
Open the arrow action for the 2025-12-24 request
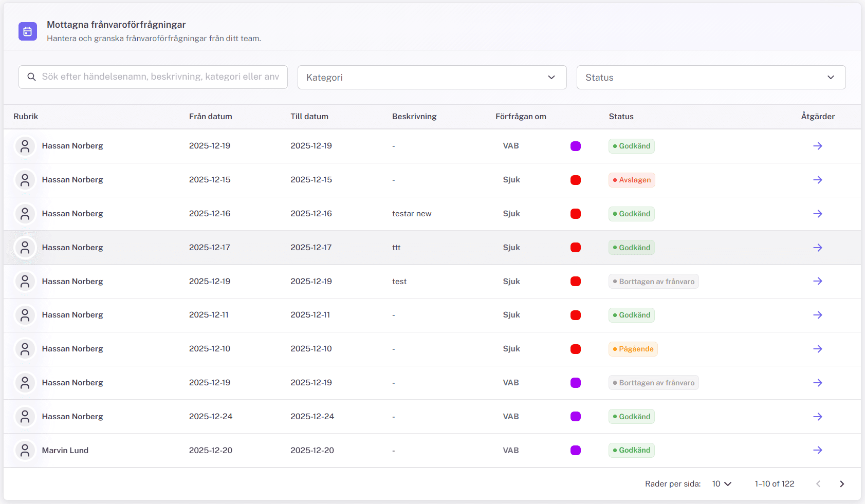(x=817, y=417)
